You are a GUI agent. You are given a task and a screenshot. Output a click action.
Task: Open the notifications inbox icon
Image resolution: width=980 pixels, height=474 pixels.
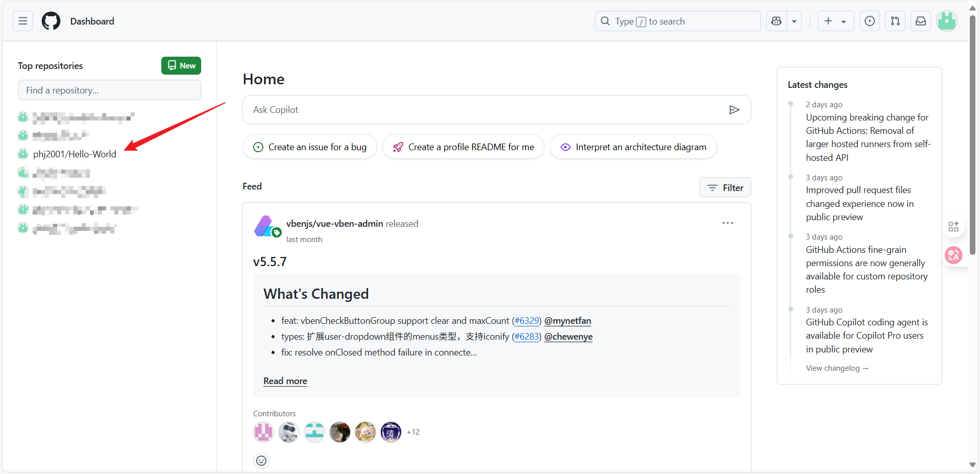click(x=920, y=21)
